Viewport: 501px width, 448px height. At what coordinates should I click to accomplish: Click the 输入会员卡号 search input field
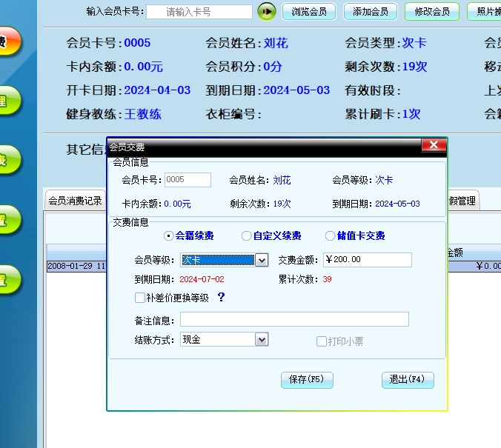[x=199, y=12]
